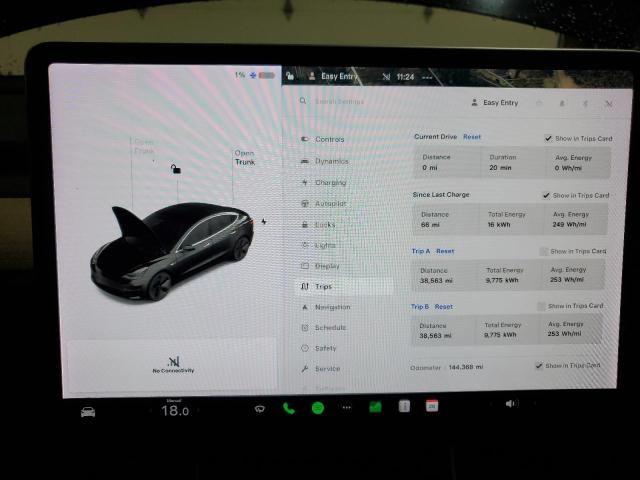Tap the Current Drive duration 20 min

pyautogui.click(x=500, y=167)
